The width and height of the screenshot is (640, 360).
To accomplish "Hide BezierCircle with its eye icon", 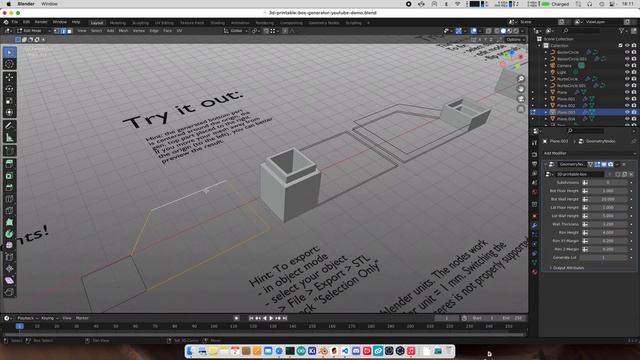I will 627,52.
